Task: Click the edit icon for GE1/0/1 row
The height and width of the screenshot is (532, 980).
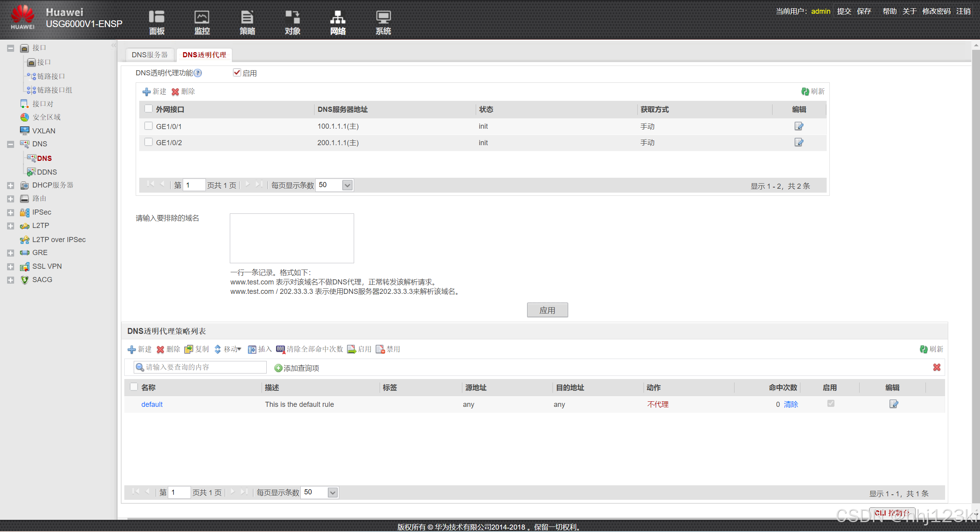Action: coord(798,126)
